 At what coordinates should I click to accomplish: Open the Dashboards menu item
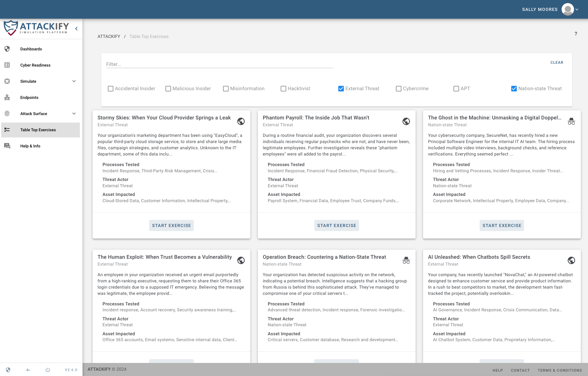(40, 49)
